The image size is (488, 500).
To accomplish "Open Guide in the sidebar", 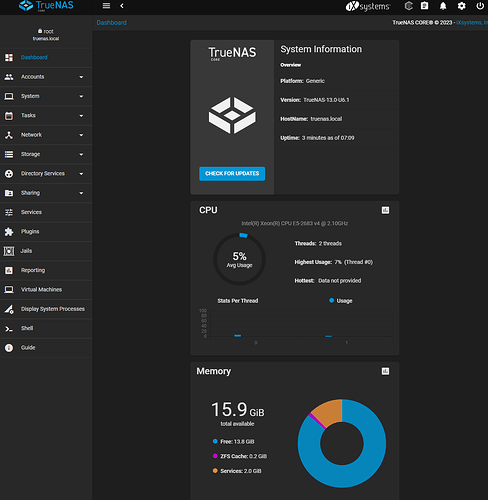I will 46,348.
